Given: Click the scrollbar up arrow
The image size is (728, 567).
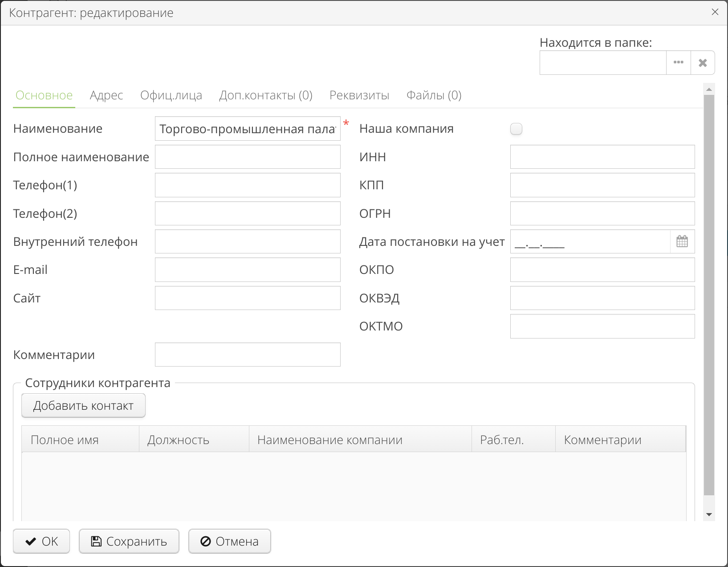Looking at the screenshot, I should pyautogui.click(x=709, y=89).
